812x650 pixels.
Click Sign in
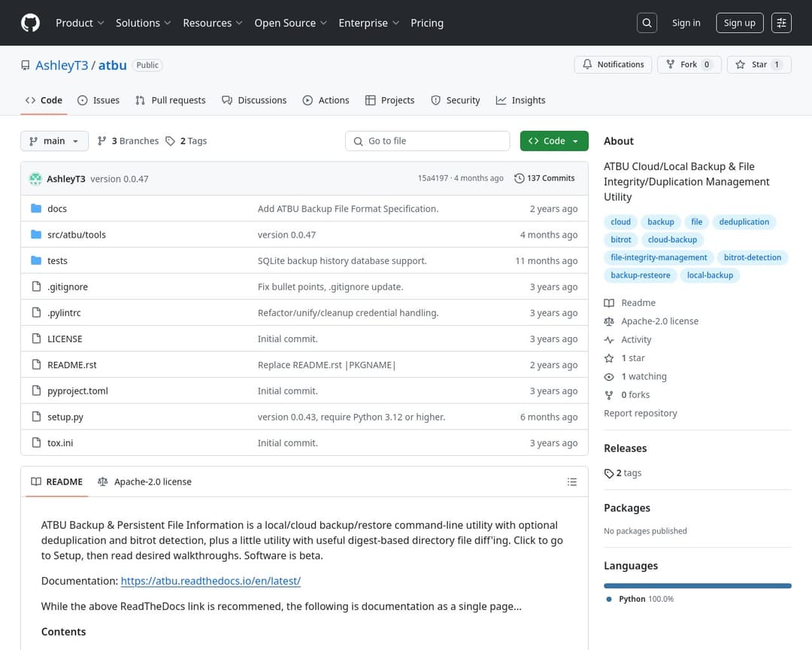[x=686, y=23]
